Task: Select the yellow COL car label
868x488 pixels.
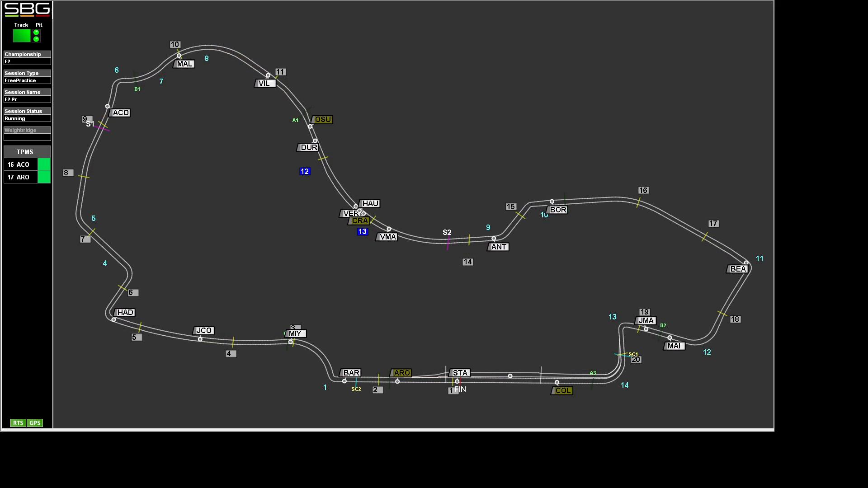Action: 562,390
